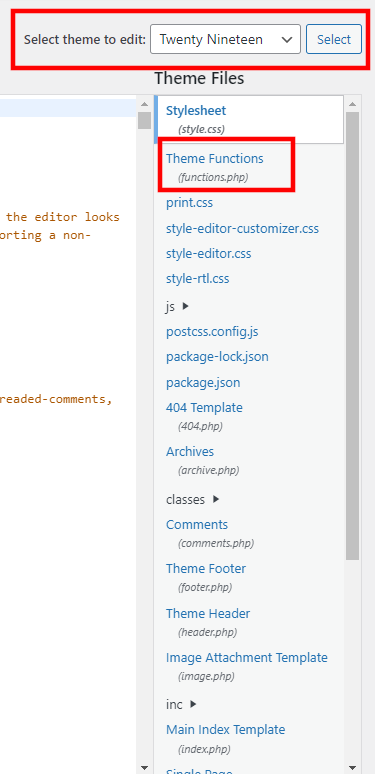Open the theme selection dropdown
The height and width of the screenshot is (774, 375).
point(225,39)
